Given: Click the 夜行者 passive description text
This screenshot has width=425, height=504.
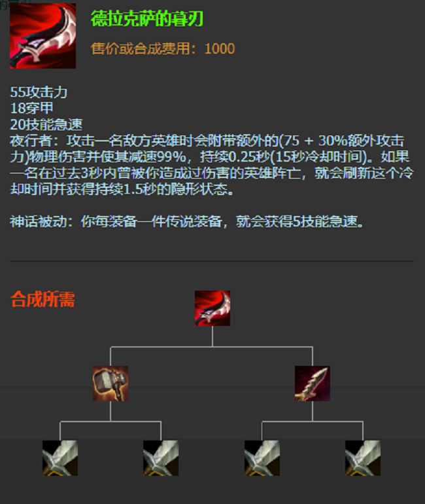Looking at the screenshot, I should click(212, 165).
